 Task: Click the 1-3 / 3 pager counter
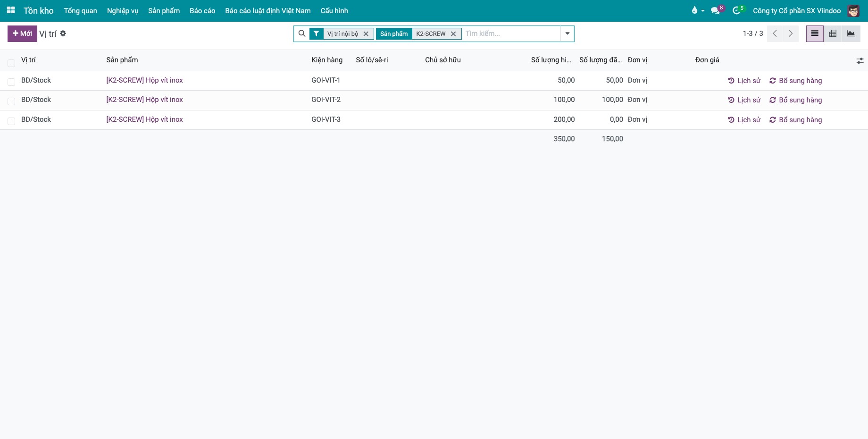[753, 34]
